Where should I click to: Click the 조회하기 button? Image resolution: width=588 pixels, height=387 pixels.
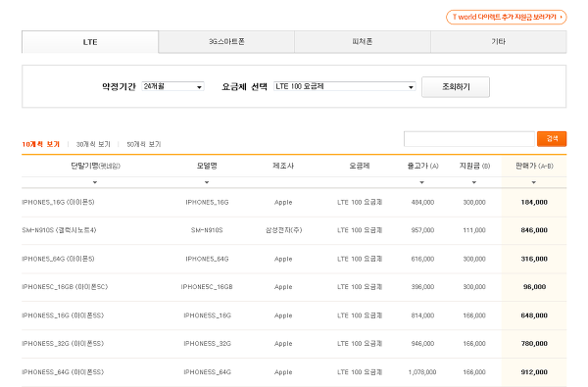tap(456, 87)
